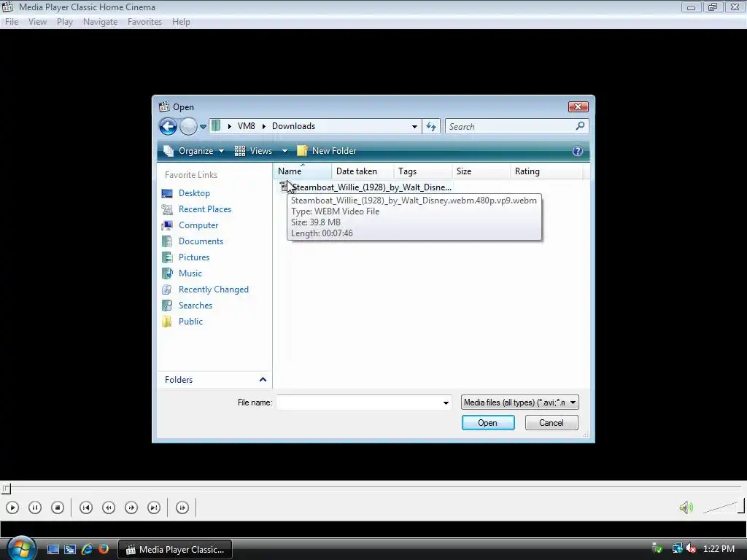
Task: Open the Play menu
Action: pos(65,22)
